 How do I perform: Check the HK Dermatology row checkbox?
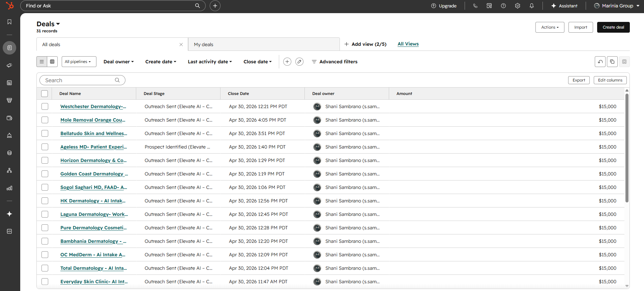click(45, 201)
